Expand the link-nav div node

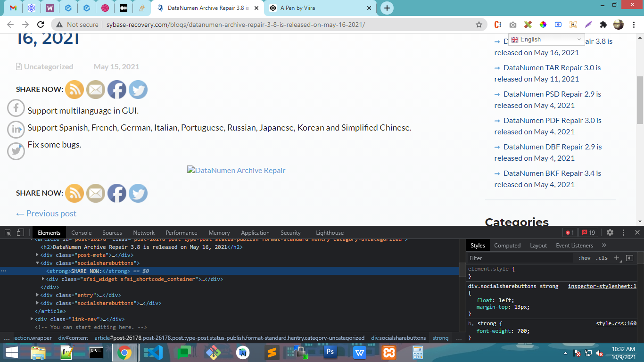coord(32,319)
